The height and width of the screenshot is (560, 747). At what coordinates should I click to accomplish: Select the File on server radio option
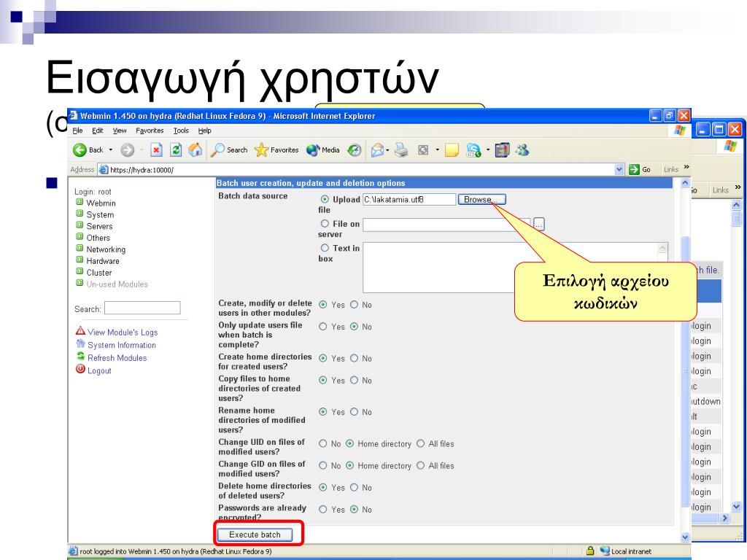click(x=325, y=223)
